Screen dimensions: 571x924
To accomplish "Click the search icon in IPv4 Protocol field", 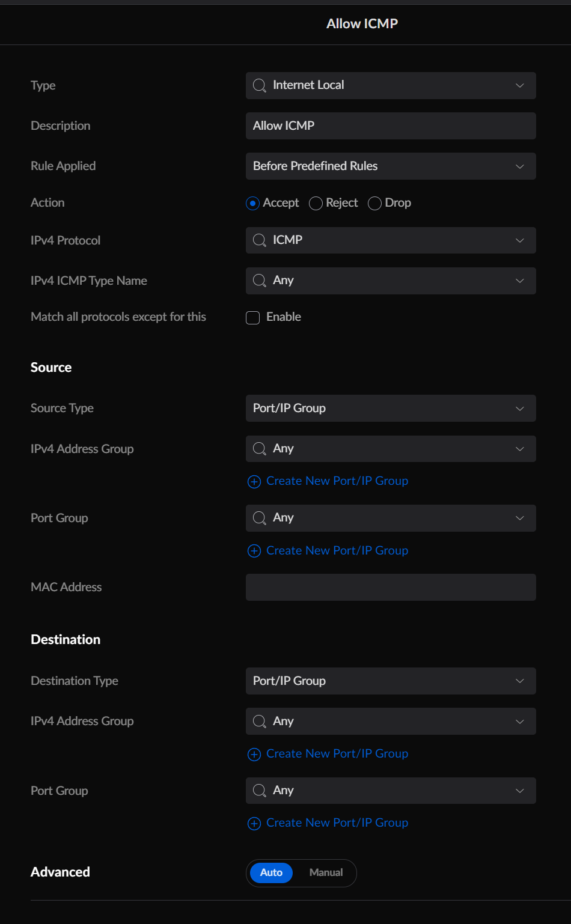I will [x=259, y=240].
